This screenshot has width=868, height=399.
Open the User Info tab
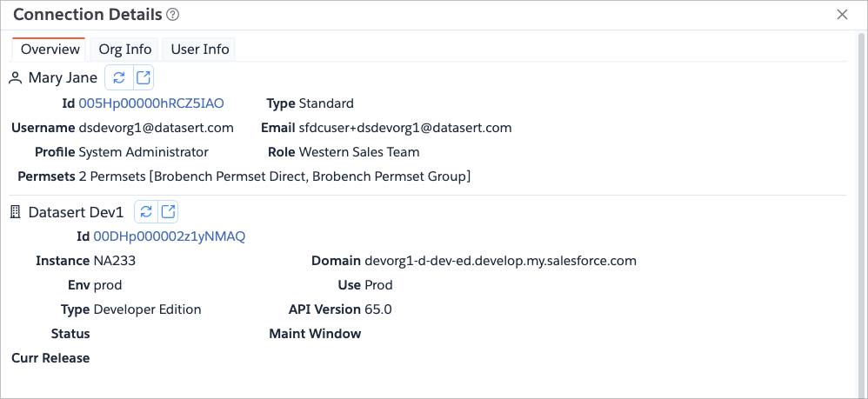(x=199, y=50)
